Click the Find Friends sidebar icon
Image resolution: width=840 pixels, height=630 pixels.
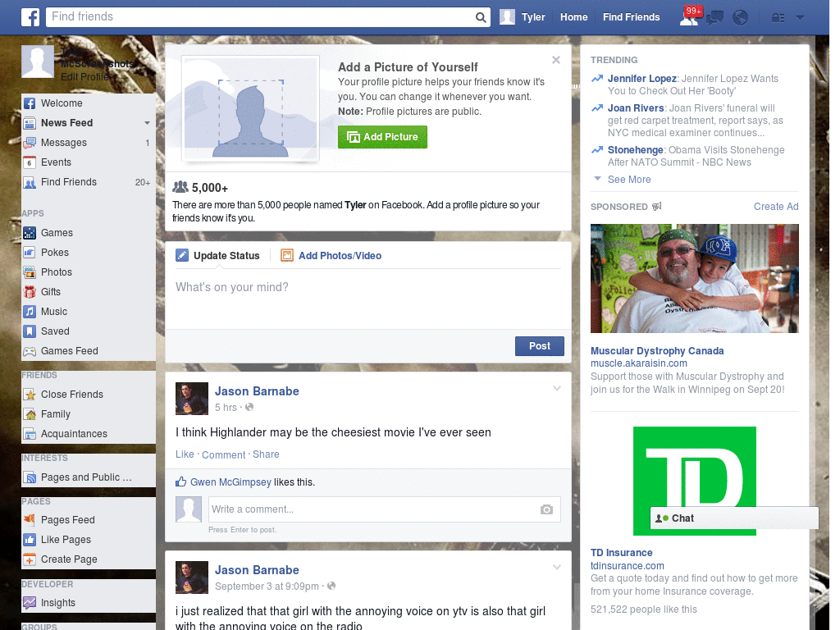pos(30,182)
